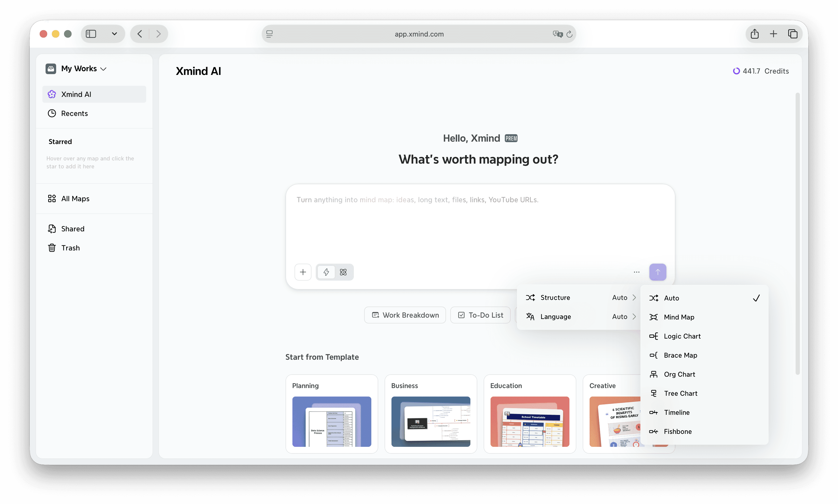Choose Auto structure option

point(704,298)
